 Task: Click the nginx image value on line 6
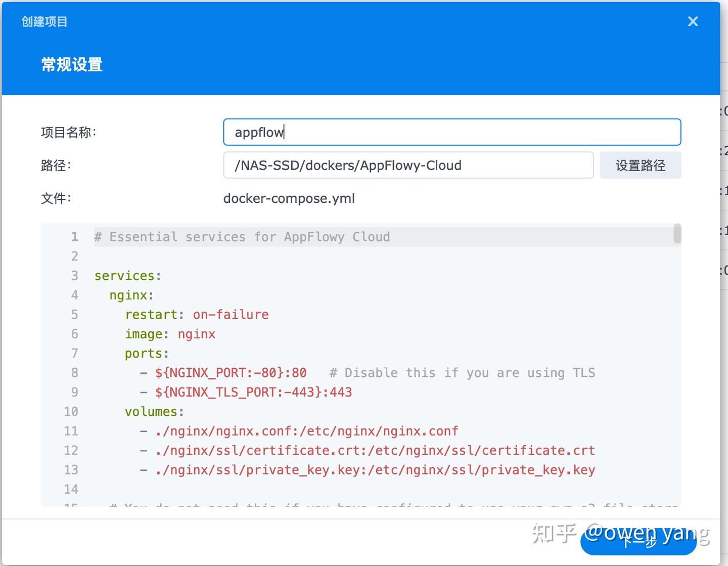(x=197, y=334)
